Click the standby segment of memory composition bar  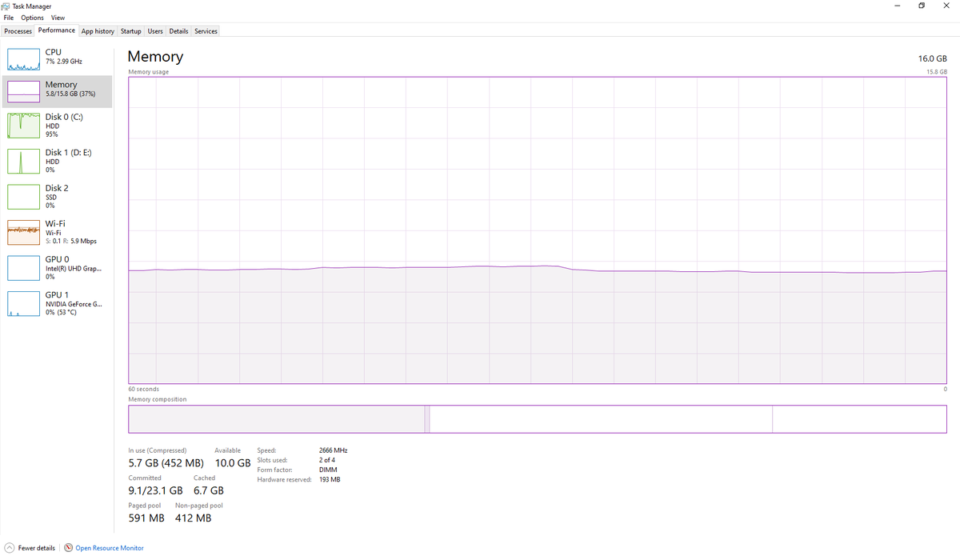click(x=601, y=419)
